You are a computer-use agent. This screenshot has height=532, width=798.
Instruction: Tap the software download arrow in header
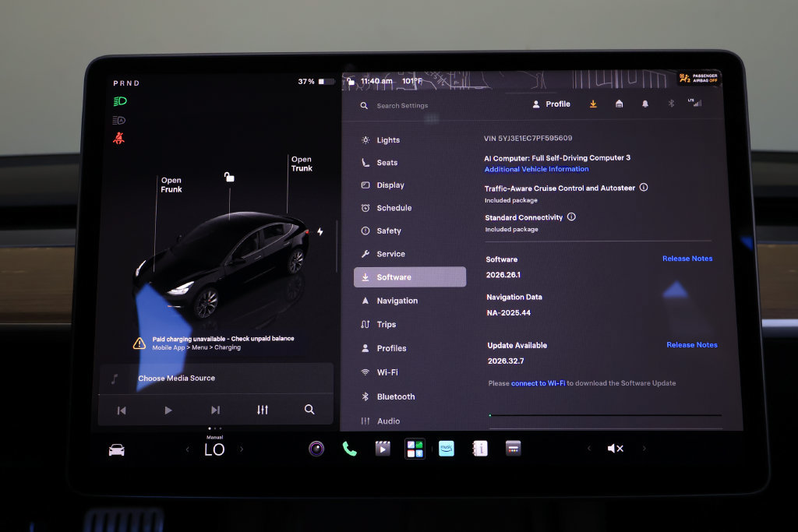click(593, 104)
